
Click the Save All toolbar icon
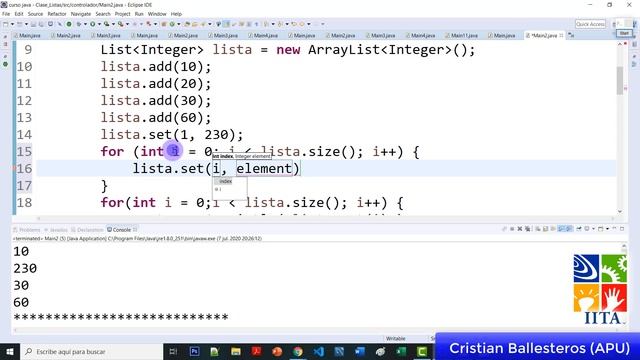(41, 24)
